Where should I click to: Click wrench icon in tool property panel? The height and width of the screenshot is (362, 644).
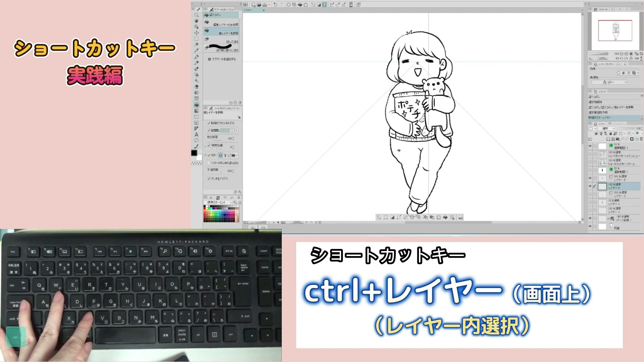pyautogui.click(x=240, y=192)
